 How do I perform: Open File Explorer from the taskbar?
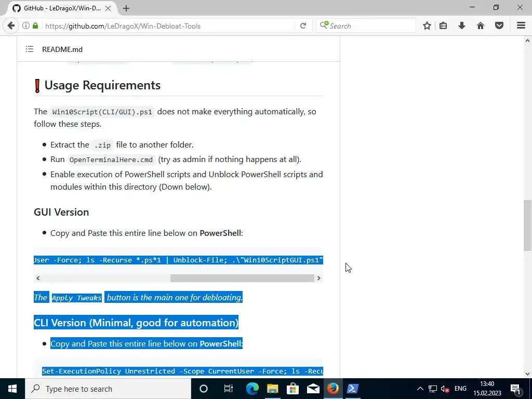(x=272, y=389)
